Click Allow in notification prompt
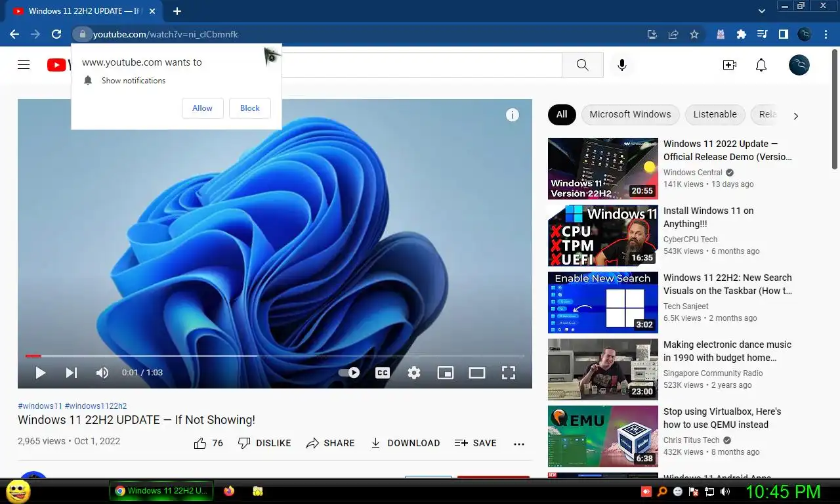The image size is (840, 504). (x=202, y=108)
